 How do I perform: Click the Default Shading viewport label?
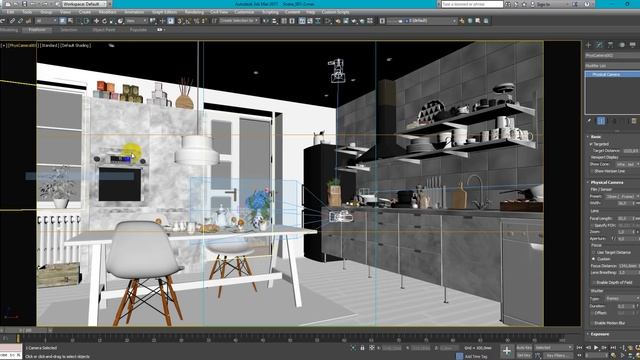[76, 46]
